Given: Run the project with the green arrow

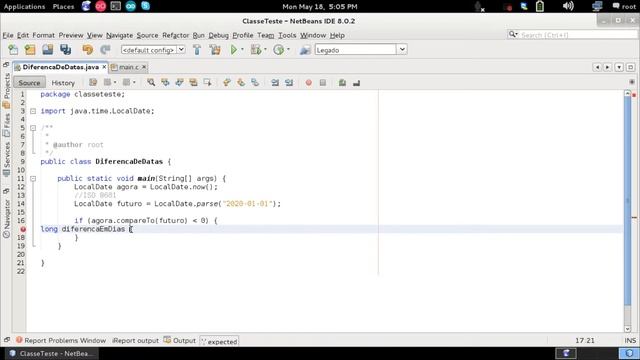Looking at the screenshot, I should 233,50.
